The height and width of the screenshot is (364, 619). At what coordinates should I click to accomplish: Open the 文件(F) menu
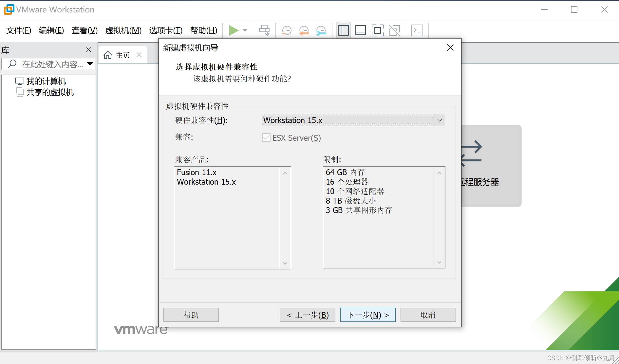[19, 30]
